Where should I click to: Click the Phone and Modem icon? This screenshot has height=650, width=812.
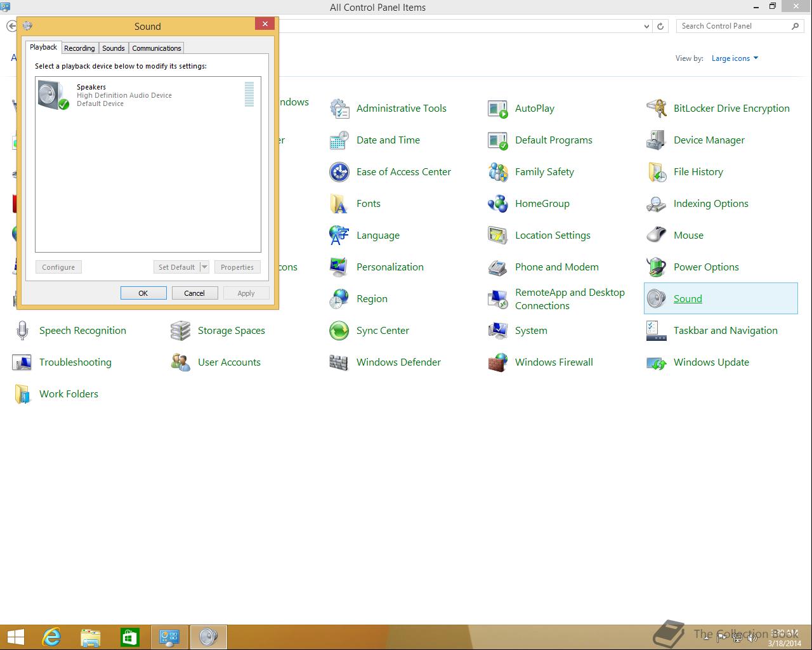pyautogui.click(x=498, y=267)
